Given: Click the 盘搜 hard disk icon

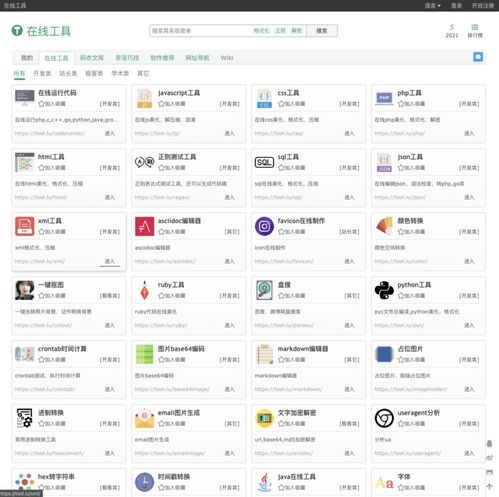Looking at the screenshot, I should [264, 290].
